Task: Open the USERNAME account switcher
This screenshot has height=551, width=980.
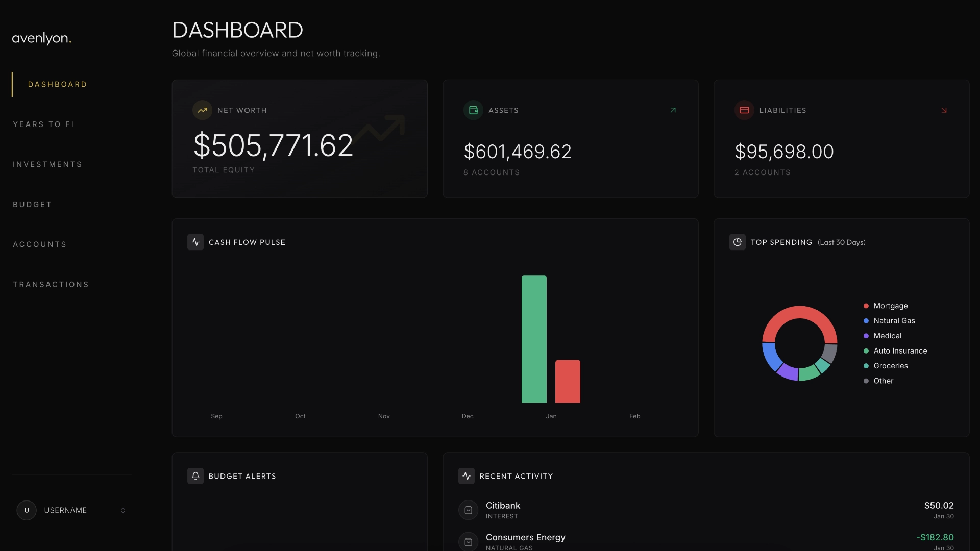Action: tap(71, 510)
